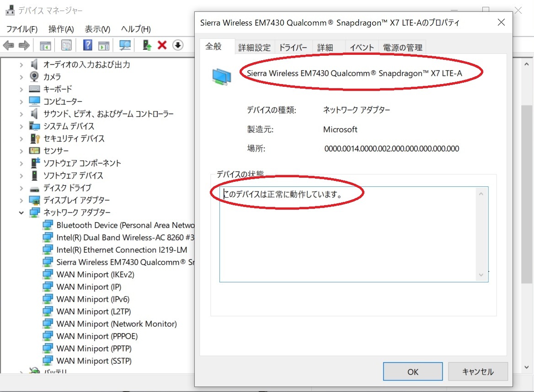Expand the ソフトウェア デバイス chevron
The width and height of the screenshot is (534, 392).
21,176
